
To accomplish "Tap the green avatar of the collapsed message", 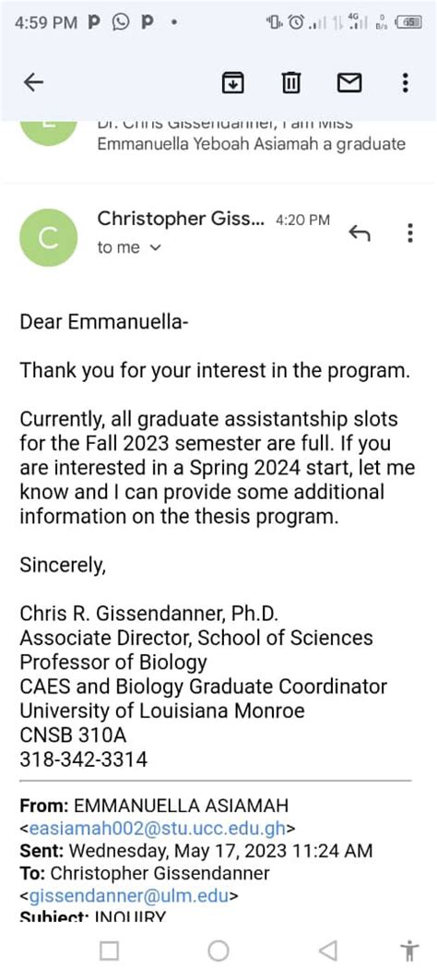I will pos(49,129).
